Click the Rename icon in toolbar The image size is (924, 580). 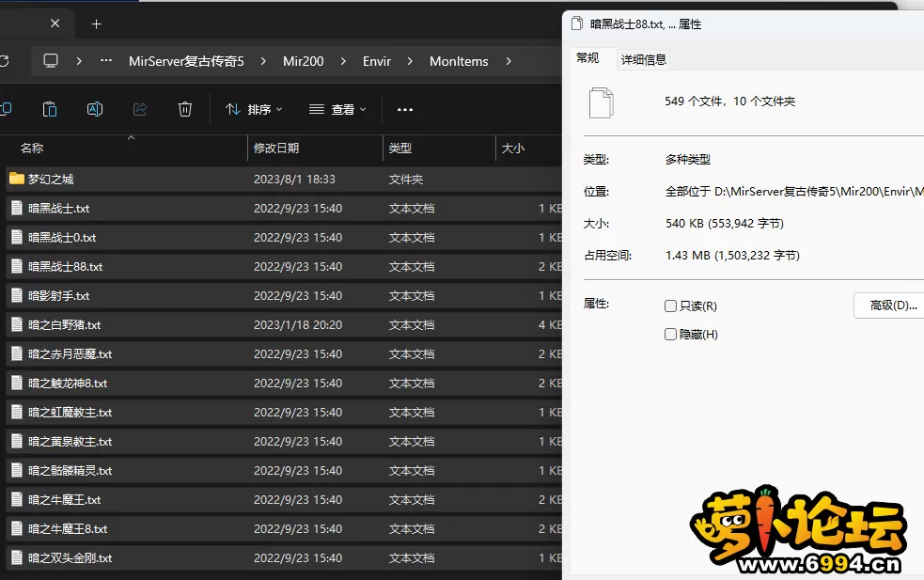pyautogui.click(x=95, y=109)
